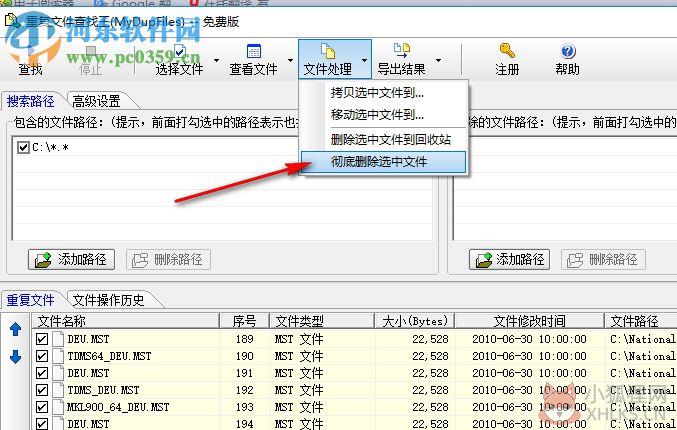The width and height of the screenshot is (677, 430).
Task: Click file icon of row 189 DEU.MST
Action: click(58, 339)
